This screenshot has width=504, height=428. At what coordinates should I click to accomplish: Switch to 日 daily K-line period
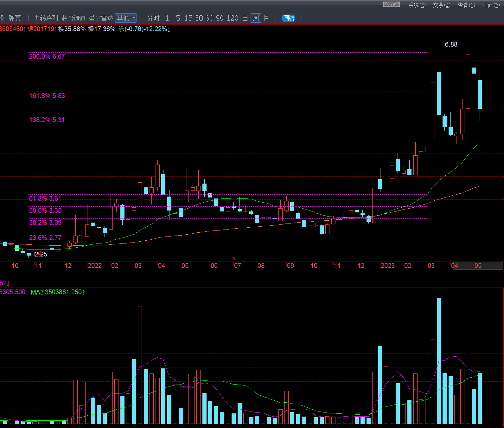(245, 18)
